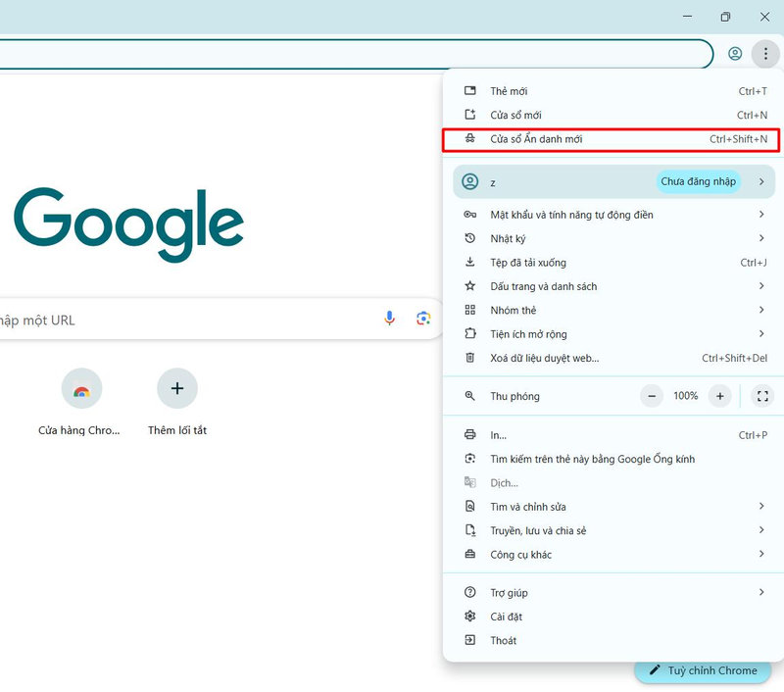Click the Google search input box
Image resolution: width=784 pixels, height=692 pixels.
tap(220, 319)
